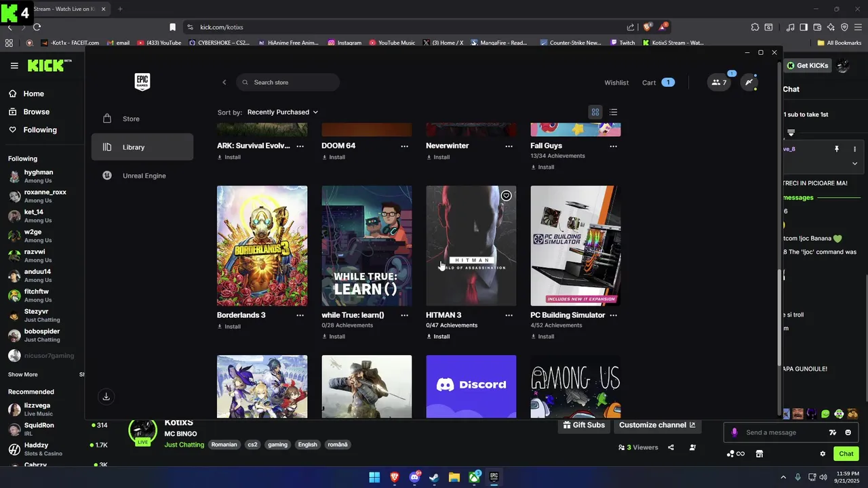This screenshot has width=868, height=488.
Task: Open browser extensions puzzle icon
Action: 755,27
